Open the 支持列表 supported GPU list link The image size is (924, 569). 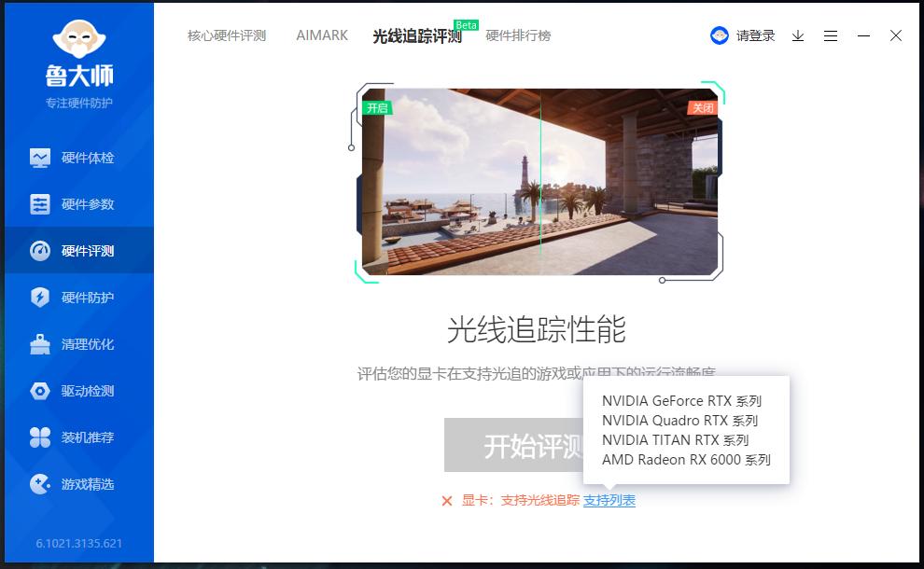point(609,500)
